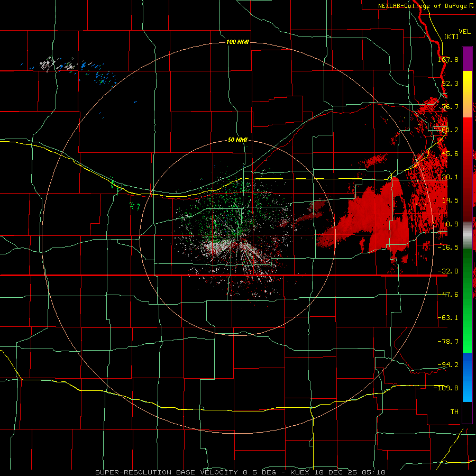
Task: Click the -78.7 velocity legend value
Action: (448, 342)
